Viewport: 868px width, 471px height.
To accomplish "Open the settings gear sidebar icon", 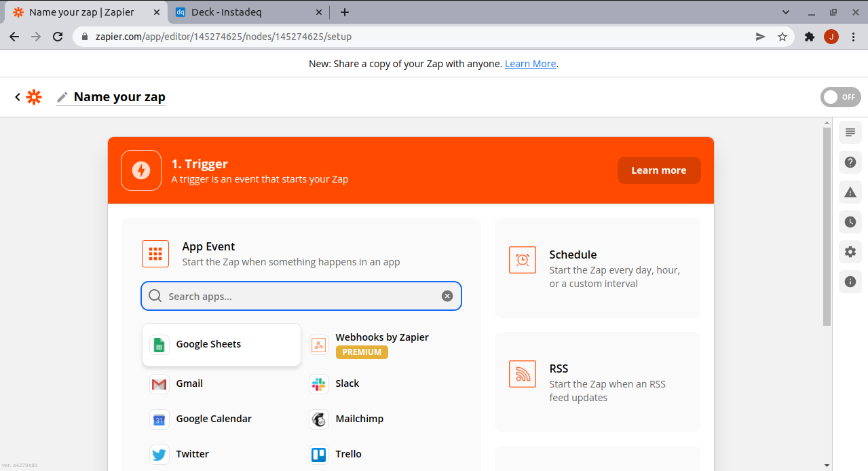I will [850, 252].
